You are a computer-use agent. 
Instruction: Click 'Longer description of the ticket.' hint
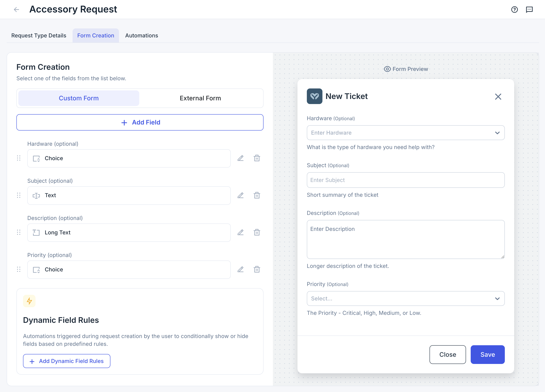pyautogui.click(x=348, y=266)
